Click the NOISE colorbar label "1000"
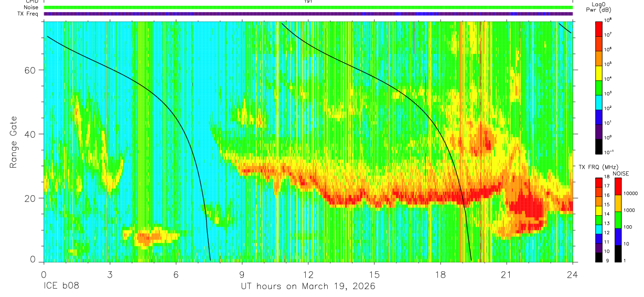This screenshot has width=644, height=297. [630, 210]
